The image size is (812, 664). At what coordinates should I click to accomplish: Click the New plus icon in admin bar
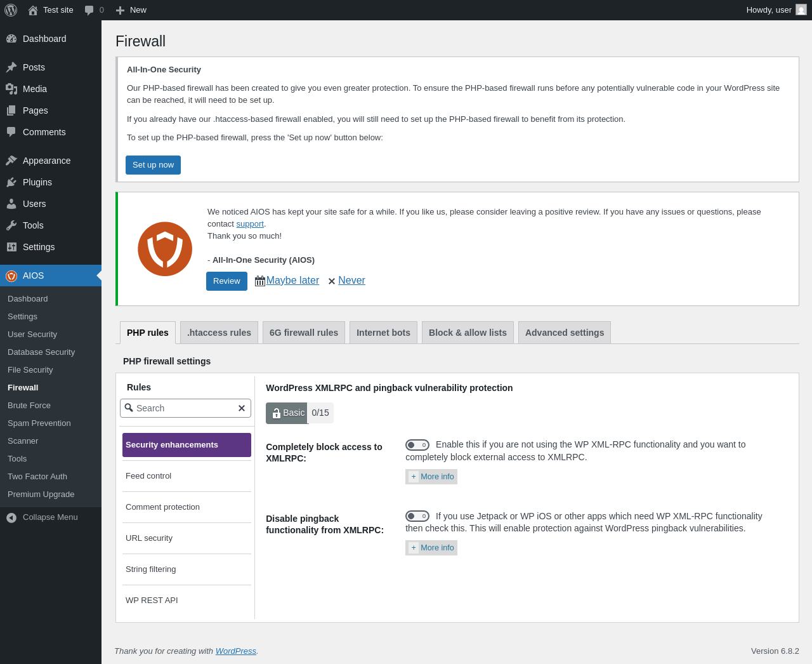click(x=120, y=10)
